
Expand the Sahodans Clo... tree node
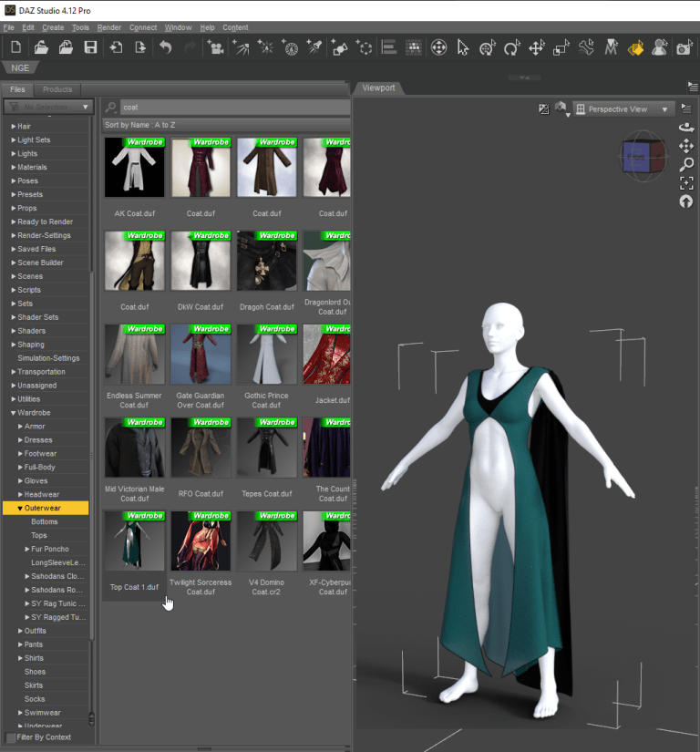(27, 576)
